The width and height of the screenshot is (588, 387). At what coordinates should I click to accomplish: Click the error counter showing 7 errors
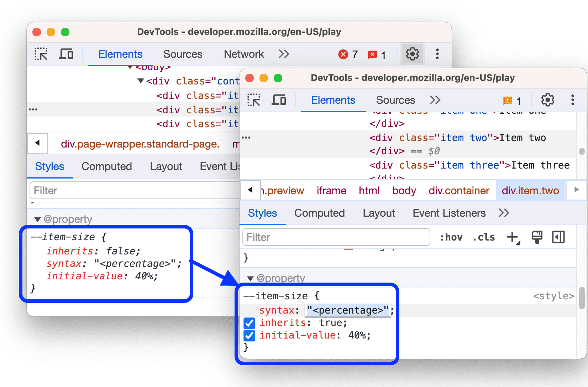point(348,54)
